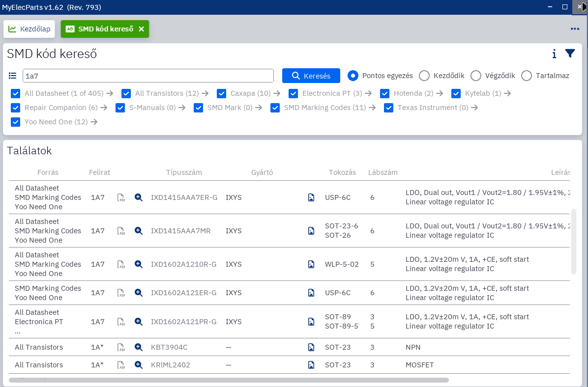The image size is (588, 387).
Task: Toggle the filter funnel icon
Action: (570, 54)
